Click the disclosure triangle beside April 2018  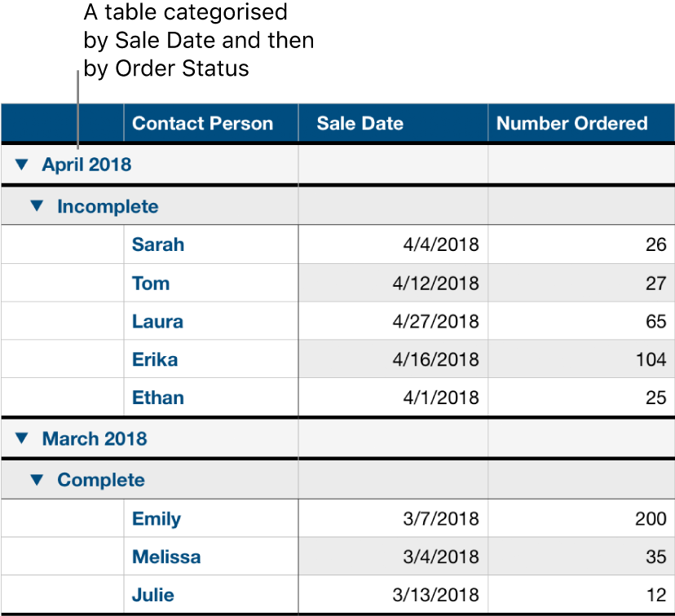(23, 164)
